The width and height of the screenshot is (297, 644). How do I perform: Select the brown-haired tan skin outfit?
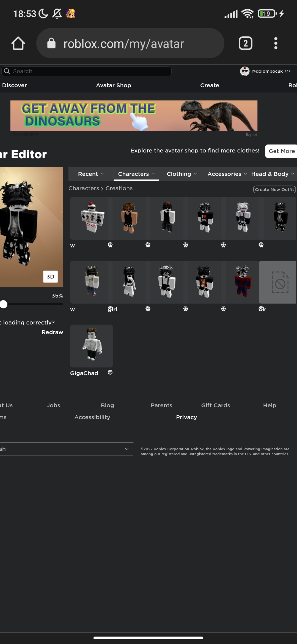(129, 218)
